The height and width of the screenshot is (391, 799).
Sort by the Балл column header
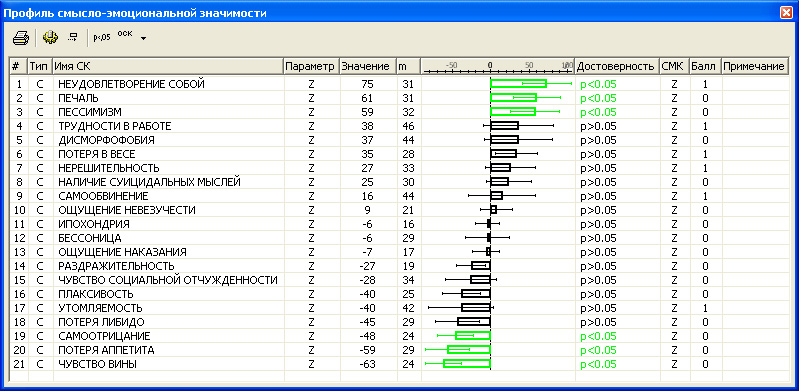click(x=705, y=66)
